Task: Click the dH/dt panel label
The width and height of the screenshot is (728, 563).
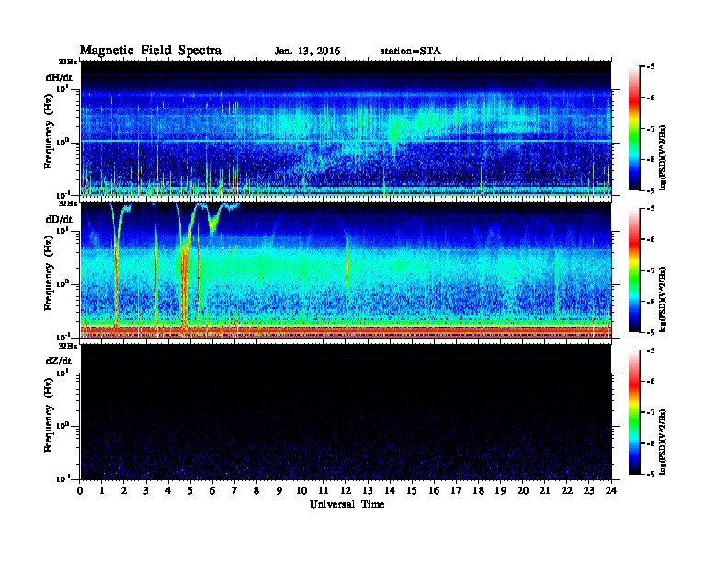Action: coord(59,77)
